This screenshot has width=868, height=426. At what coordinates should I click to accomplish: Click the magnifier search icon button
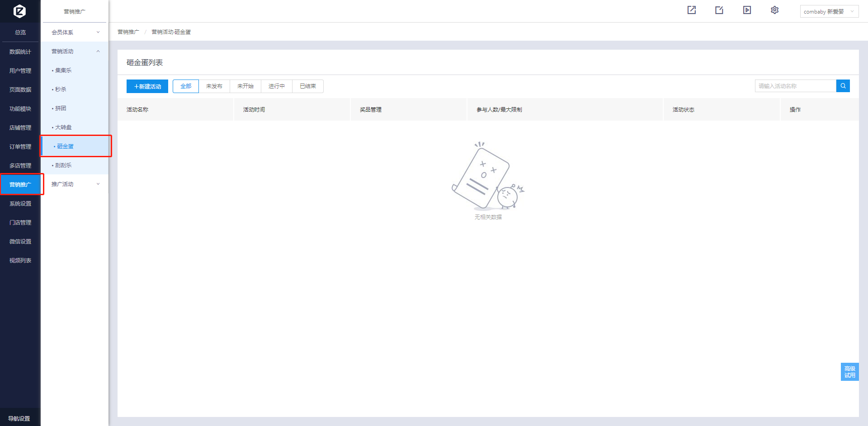pos(843,86)
